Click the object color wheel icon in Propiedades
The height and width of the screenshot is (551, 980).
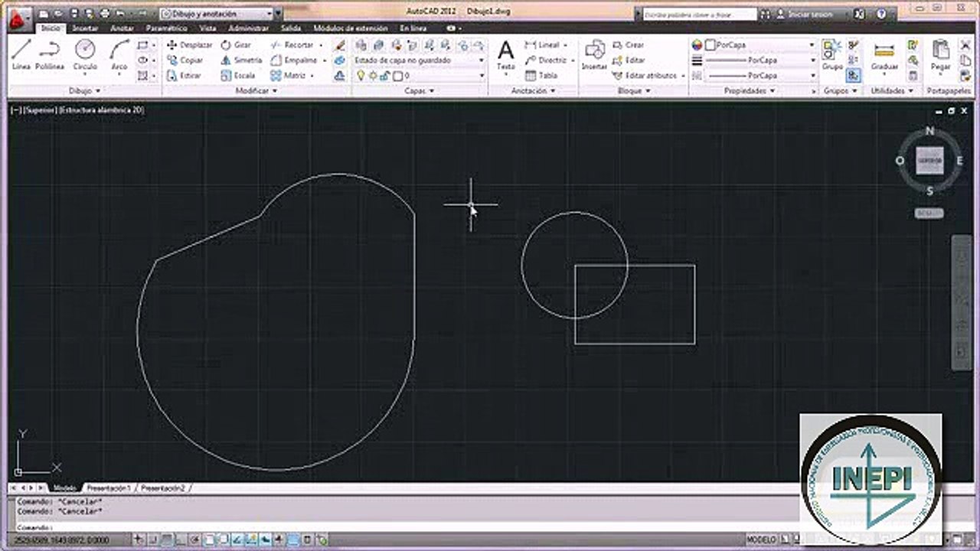coord(697,45)
